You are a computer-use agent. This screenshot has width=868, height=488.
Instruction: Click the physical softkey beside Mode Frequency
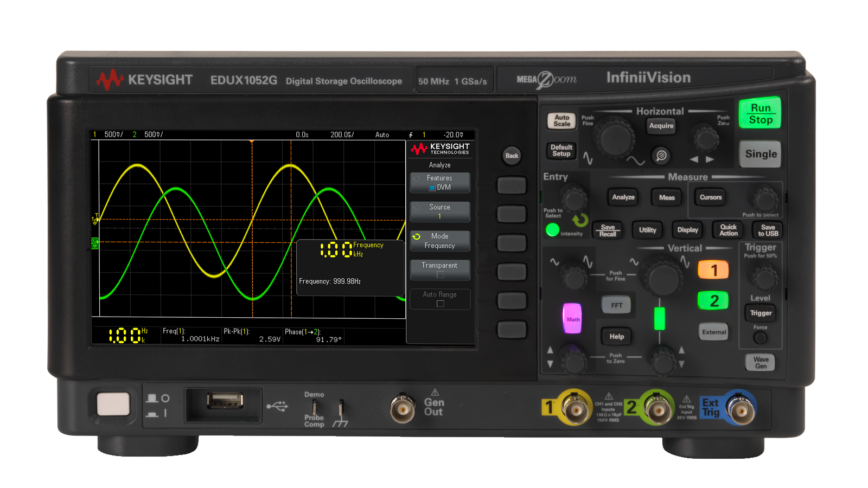pyautogui.click(x=512, y=243)
